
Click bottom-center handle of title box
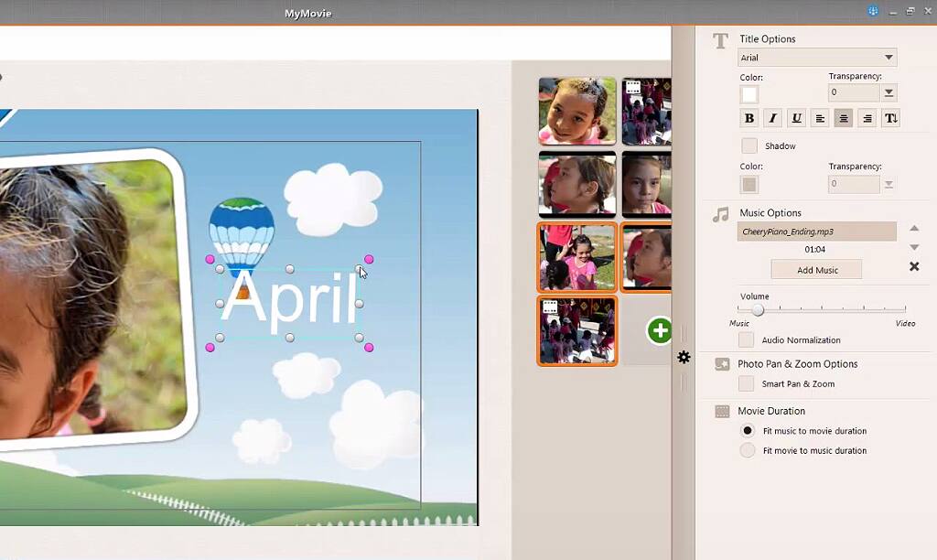tap(290, 338)
